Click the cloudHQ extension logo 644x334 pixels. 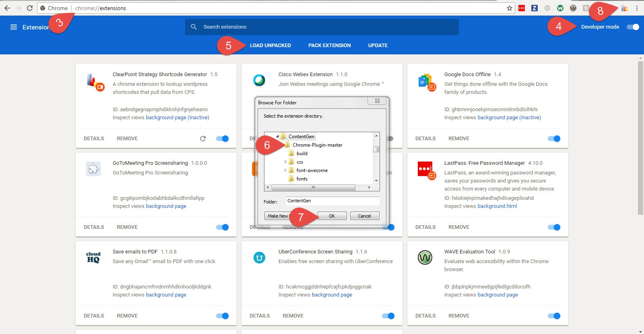pyautogui.click(x=93, y=257)
